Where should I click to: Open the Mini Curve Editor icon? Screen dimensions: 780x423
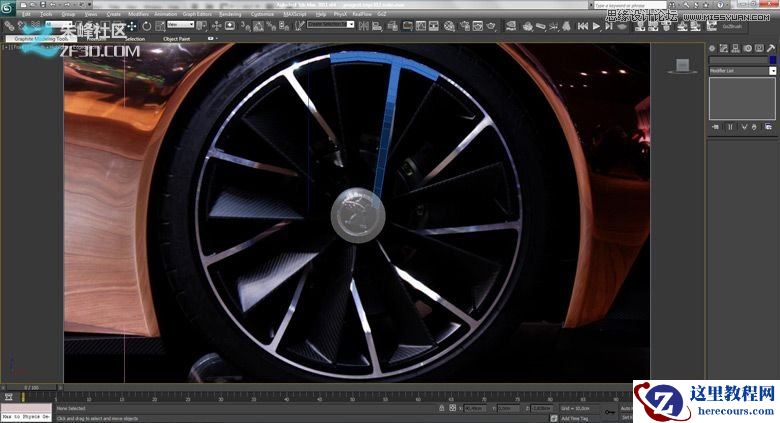point(8,397)
